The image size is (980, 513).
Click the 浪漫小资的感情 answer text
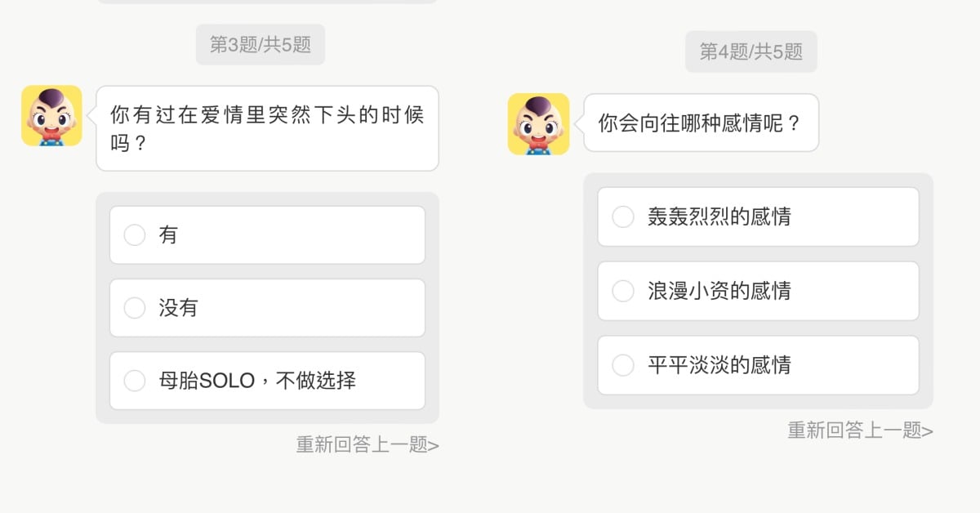tap(719, 291)
